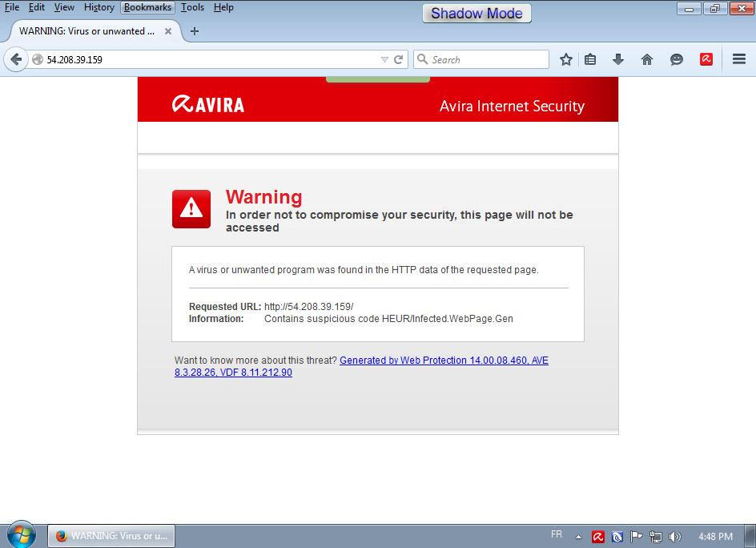This screenshot has height=548, width=756.
Task: Click the 4:48 PM clock
Action: tap(715, 537)
